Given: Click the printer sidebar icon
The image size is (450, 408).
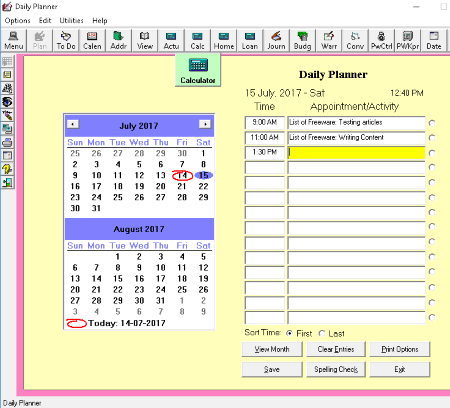Looking at the screenshot, I should [x=7, y=142].
